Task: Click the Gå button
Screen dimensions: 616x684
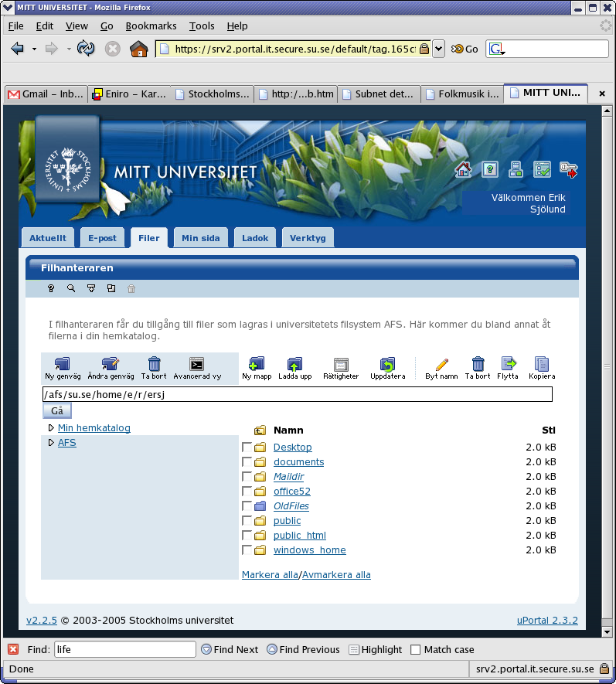Action: click(x=57, y=410)
